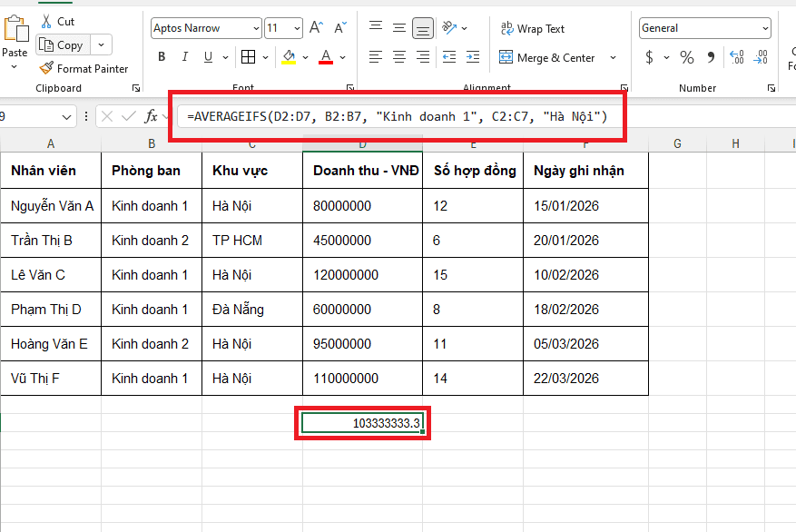Decrease font size

tap(340, 27)
